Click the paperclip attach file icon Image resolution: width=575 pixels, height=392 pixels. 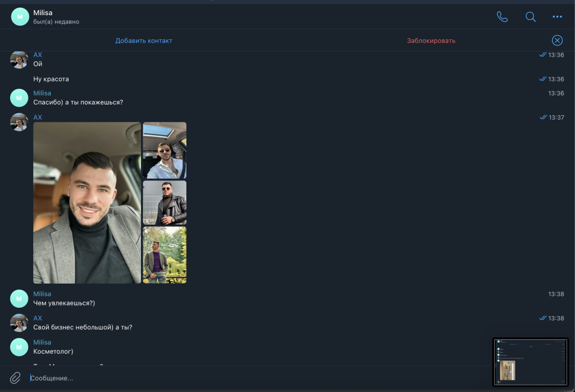coord(16,378)
